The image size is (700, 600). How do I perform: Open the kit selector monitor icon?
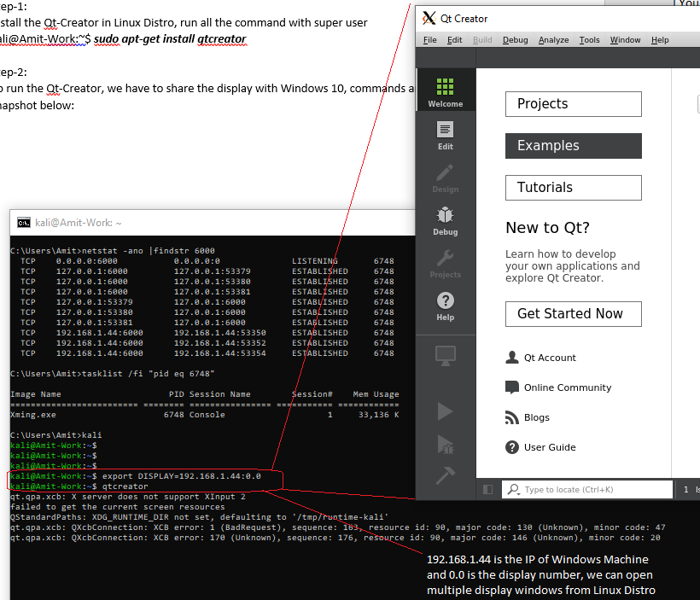coord(445,354)
